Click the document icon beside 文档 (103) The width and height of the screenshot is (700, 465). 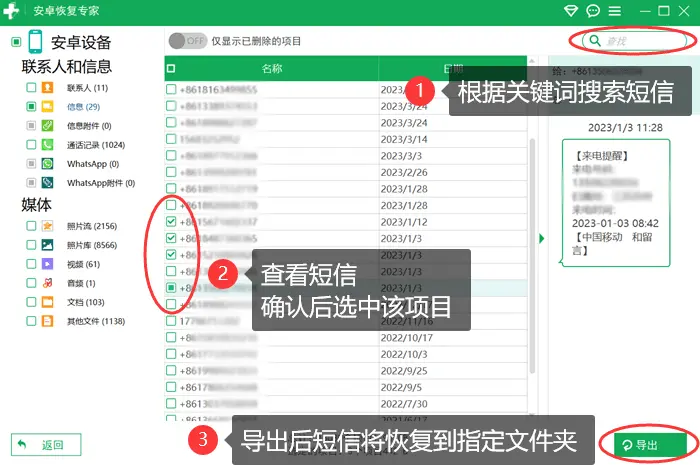tap(47, 302)
